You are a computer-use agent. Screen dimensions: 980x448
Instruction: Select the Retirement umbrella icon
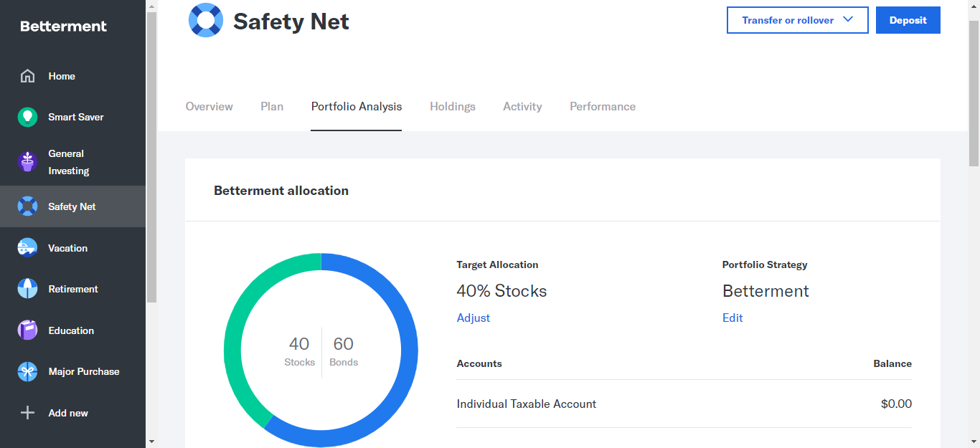(27, 289)
